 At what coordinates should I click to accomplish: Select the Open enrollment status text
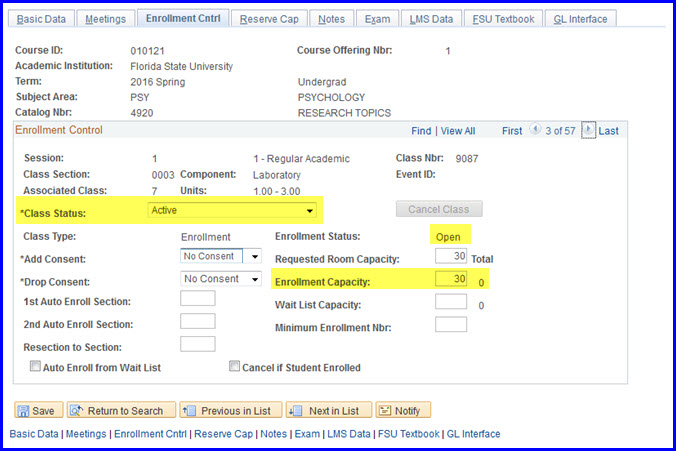pos(448,237)
